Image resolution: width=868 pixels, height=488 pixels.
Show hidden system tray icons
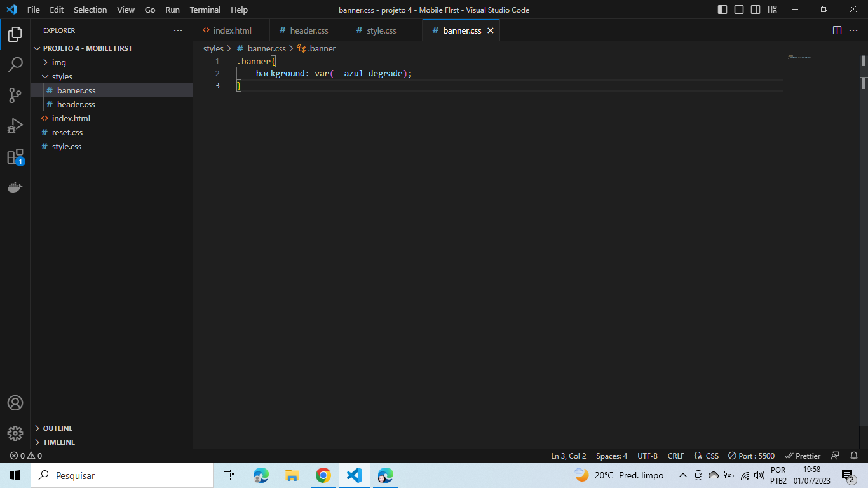tap(683, 475)
